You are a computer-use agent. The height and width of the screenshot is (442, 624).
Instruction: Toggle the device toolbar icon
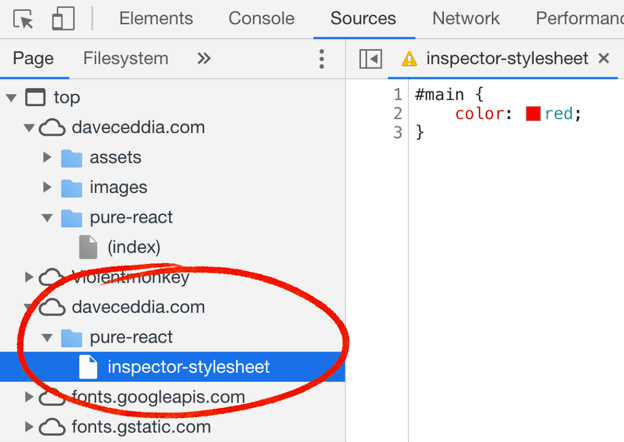(63, 18)
